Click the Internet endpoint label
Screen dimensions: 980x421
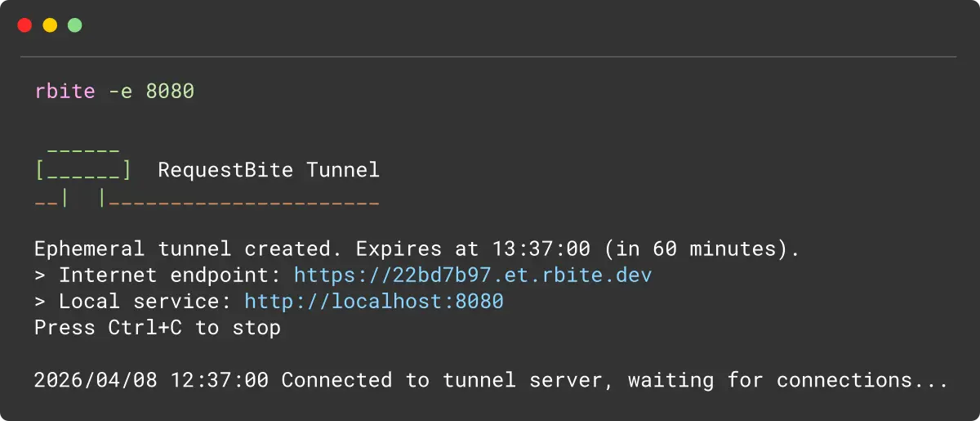tap(171, 275)
